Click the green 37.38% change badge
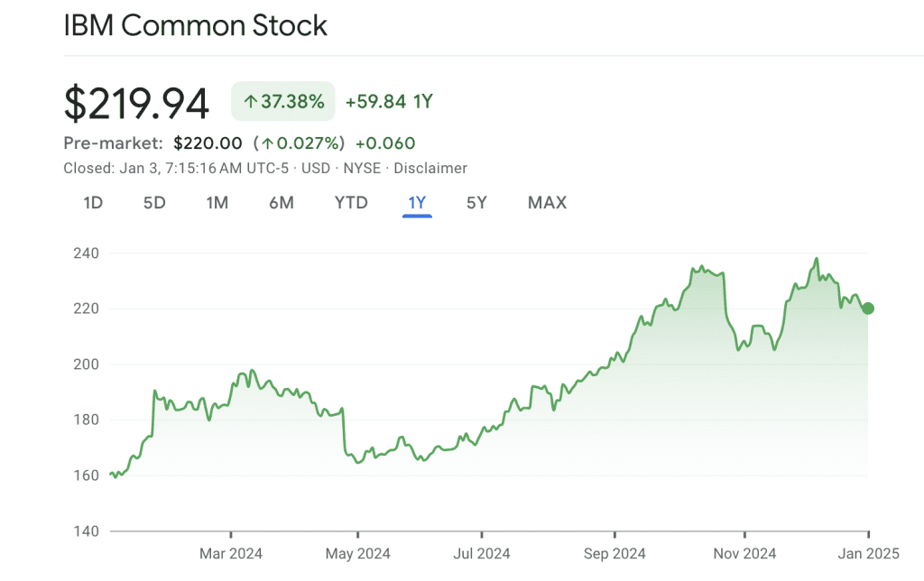Image resolution: width=924 pixels, height=581 pixels. 282,101
